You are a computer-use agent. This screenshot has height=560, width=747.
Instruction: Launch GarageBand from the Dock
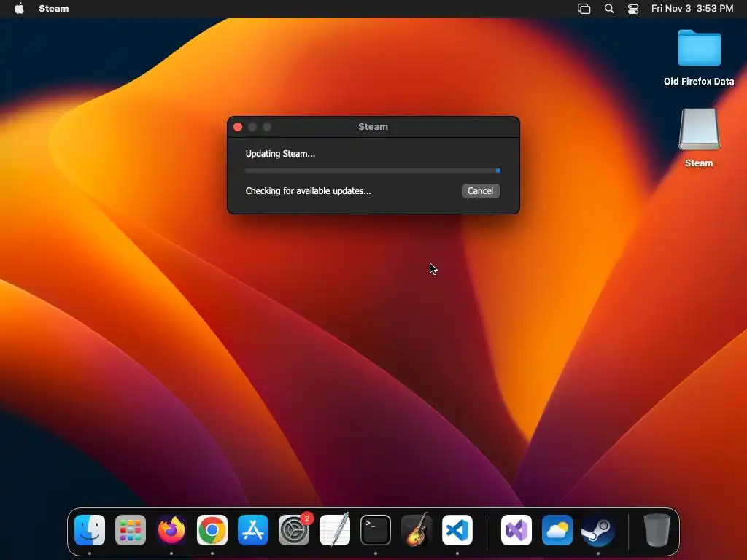click(417, 529)
